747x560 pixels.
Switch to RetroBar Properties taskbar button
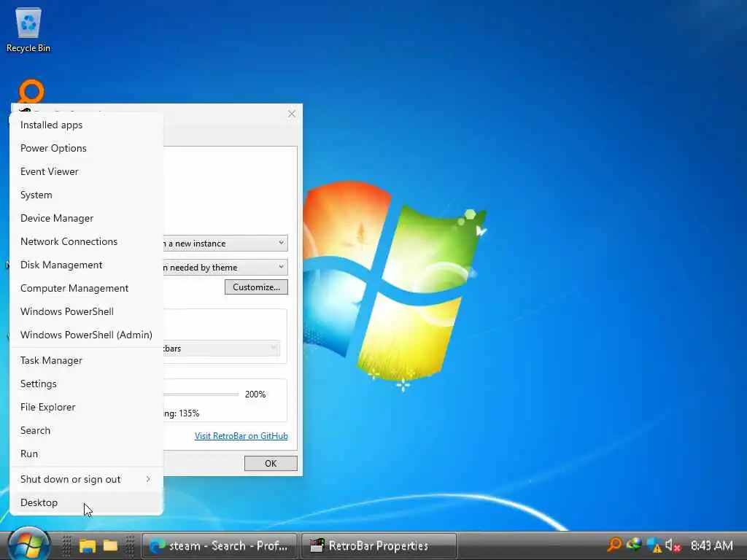coord(379,545)
